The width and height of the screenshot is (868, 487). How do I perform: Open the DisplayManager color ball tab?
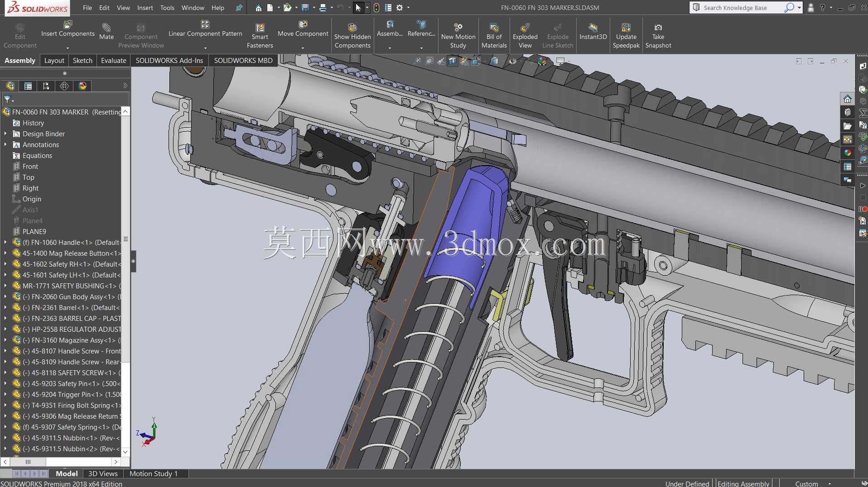(x=82, y=86)
